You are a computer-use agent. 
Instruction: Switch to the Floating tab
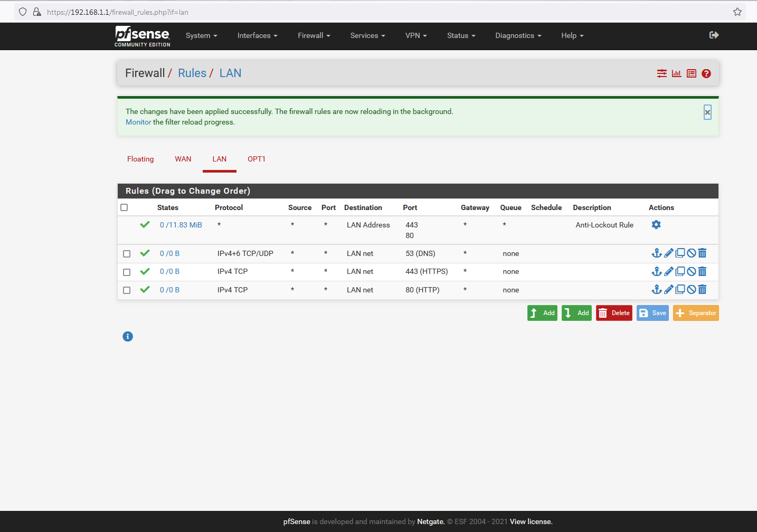coord(140,159)
